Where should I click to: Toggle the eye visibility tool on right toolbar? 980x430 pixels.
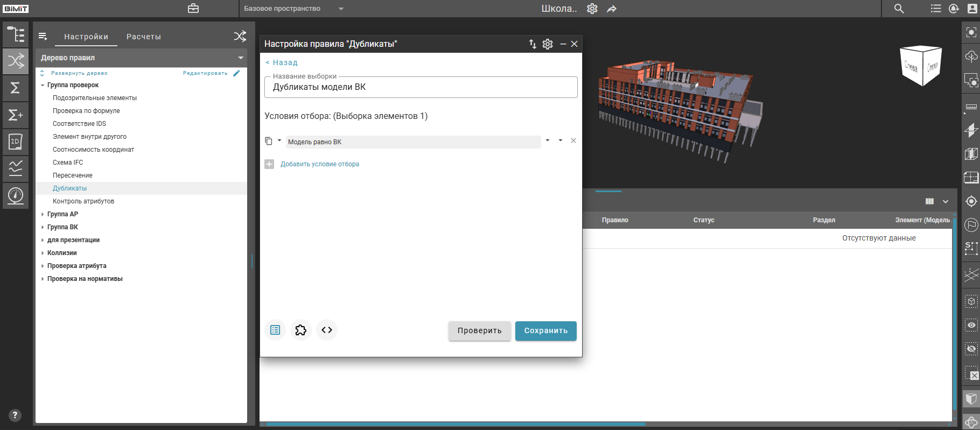pos(971,325)
